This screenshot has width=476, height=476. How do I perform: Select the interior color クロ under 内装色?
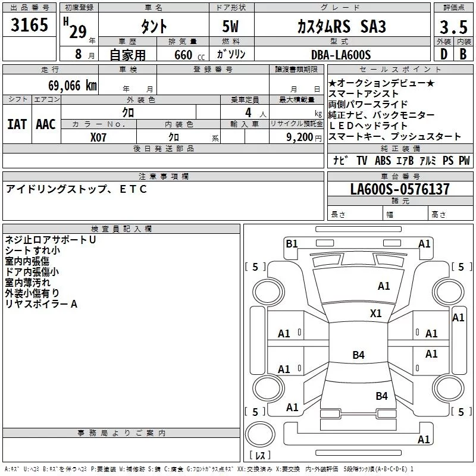click(174, 137)
